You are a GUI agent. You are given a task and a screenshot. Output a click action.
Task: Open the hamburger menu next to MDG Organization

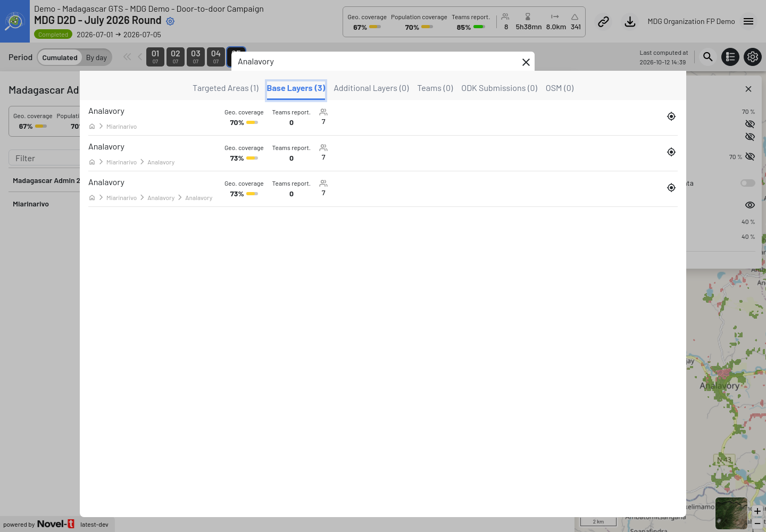748,21
